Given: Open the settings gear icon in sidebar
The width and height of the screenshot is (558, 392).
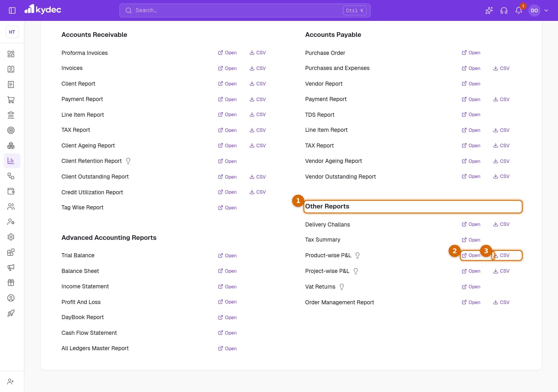Looking at the screenshot, I should pyautogui.click(x=11, y=237).
